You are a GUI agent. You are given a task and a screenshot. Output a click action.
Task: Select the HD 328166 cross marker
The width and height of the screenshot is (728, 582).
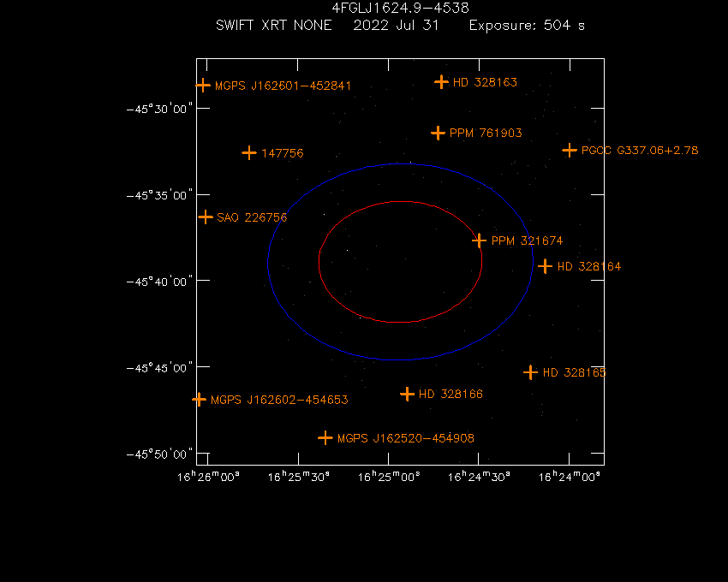pos(407,394)
